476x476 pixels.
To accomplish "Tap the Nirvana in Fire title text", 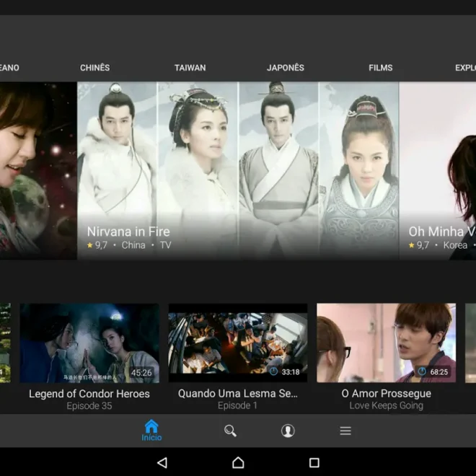I will point(128,232).
